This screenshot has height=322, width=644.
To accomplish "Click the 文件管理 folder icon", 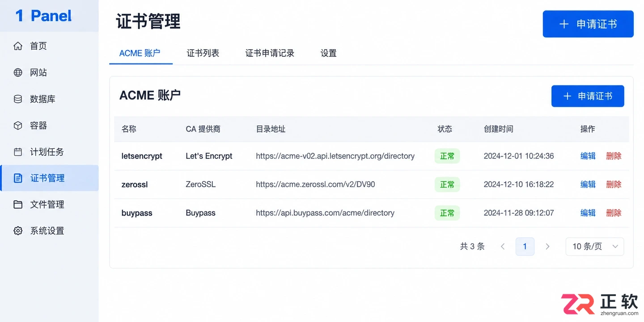I will (x=18, y=204).
